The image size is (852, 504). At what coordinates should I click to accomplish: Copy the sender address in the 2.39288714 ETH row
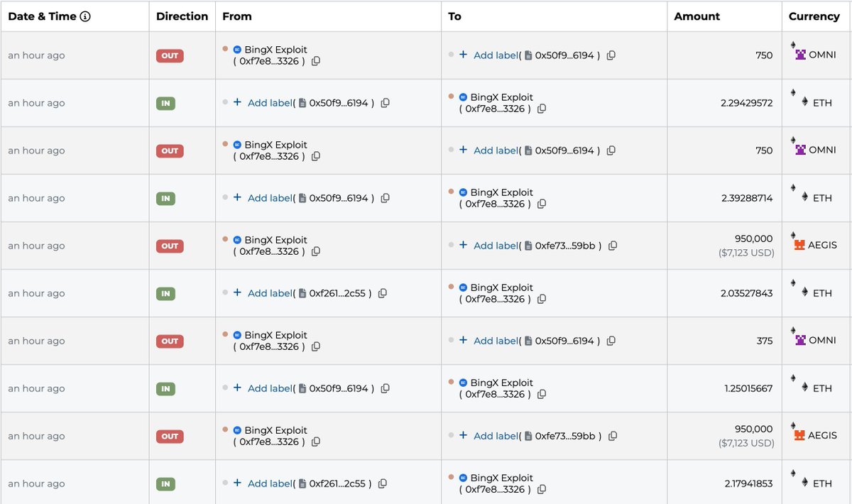[385, 198]
